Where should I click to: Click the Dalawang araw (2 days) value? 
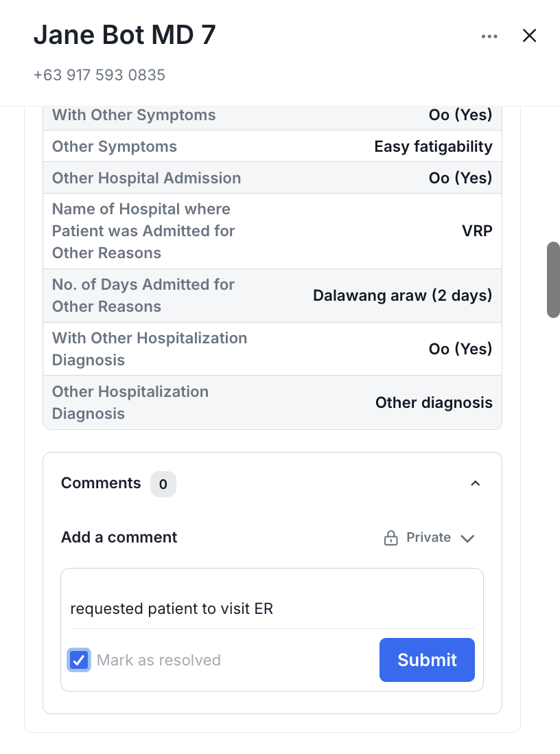[x=402, y=295]
